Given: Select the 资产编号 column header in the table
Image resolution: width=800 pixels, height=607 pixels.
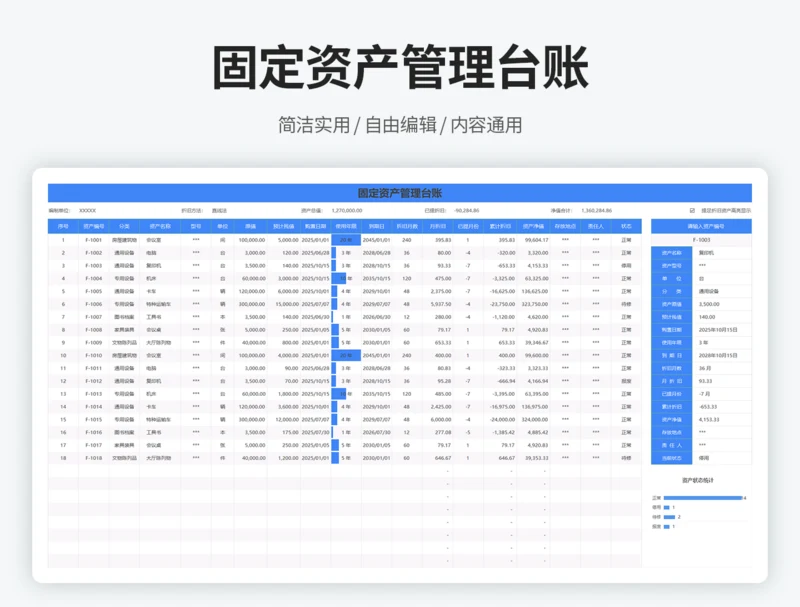Looking at the screenshot, I should pyautogui.click(x=93, y=226).
